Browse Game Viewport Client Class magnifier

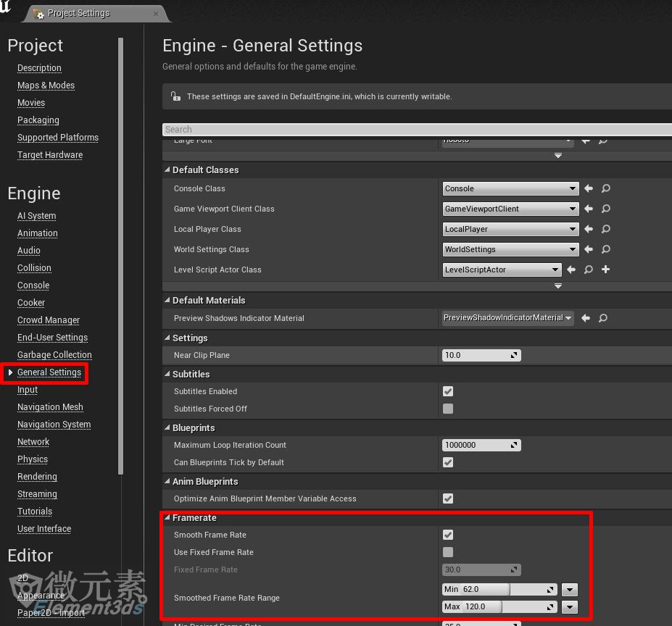pos(605,209)
